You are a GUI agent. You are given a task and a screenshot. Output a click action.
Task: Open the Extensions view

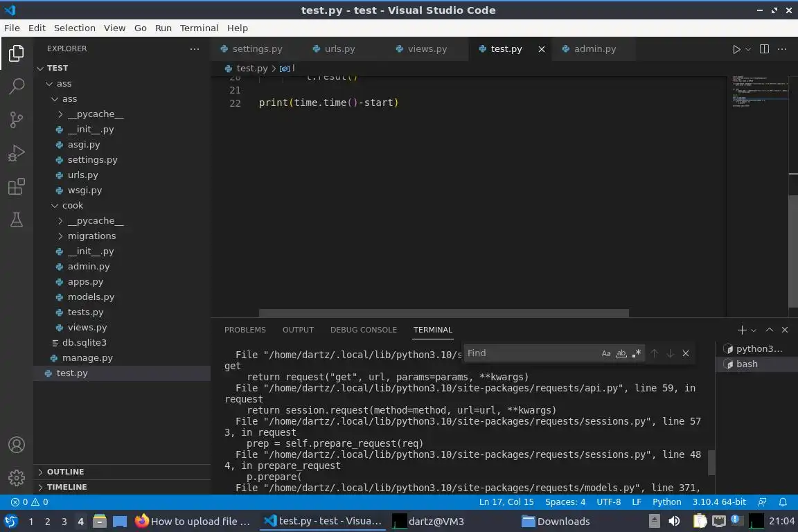click(x=17, y=187)
